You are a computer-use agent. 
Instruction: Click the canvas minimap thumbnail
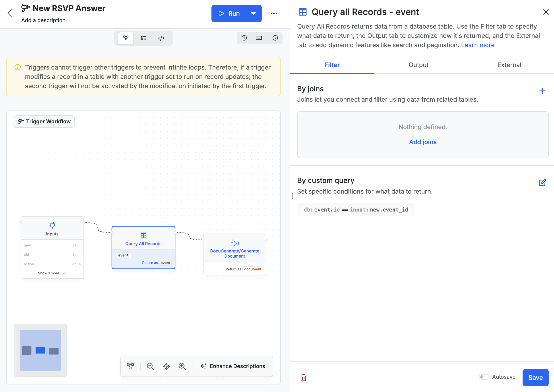pos(40,350)
